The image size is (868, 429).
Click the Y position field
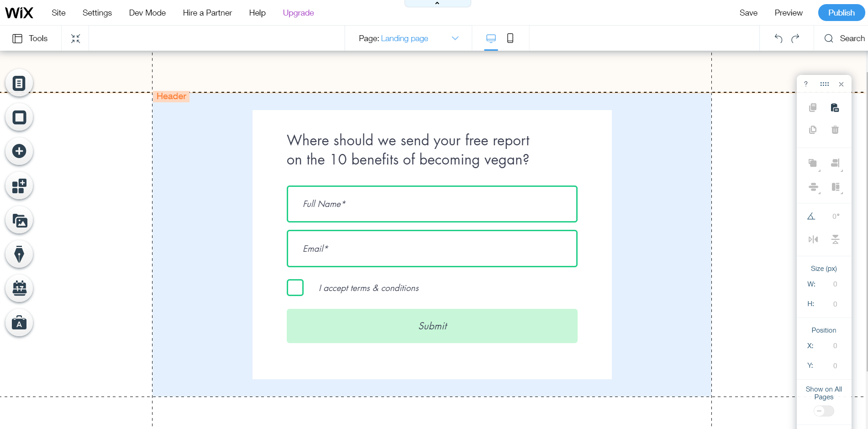pos(835,365)
